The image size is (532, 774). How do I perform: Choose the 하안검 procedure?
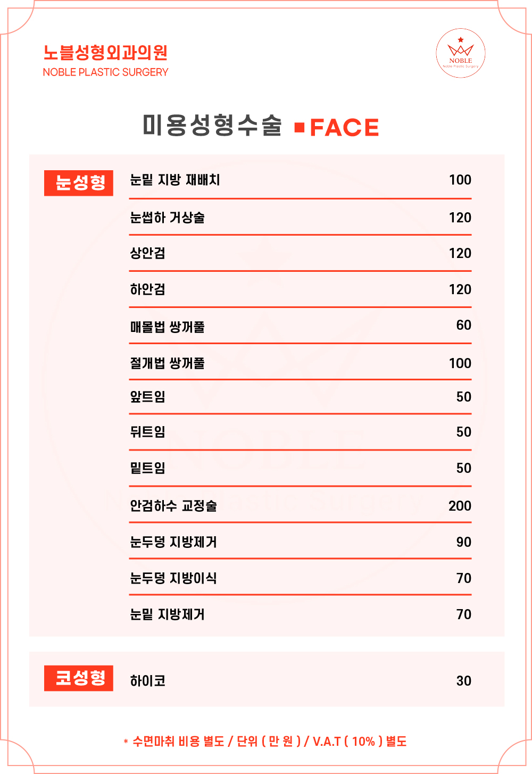pos(148,289)
